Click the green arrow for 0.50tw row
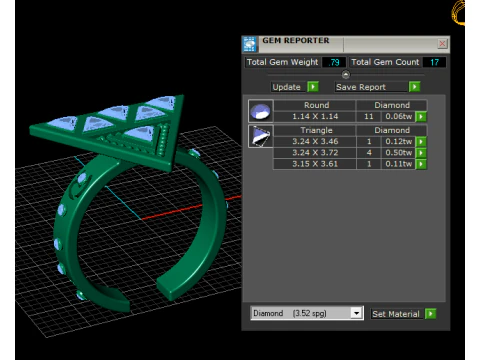 click(421, 153)
